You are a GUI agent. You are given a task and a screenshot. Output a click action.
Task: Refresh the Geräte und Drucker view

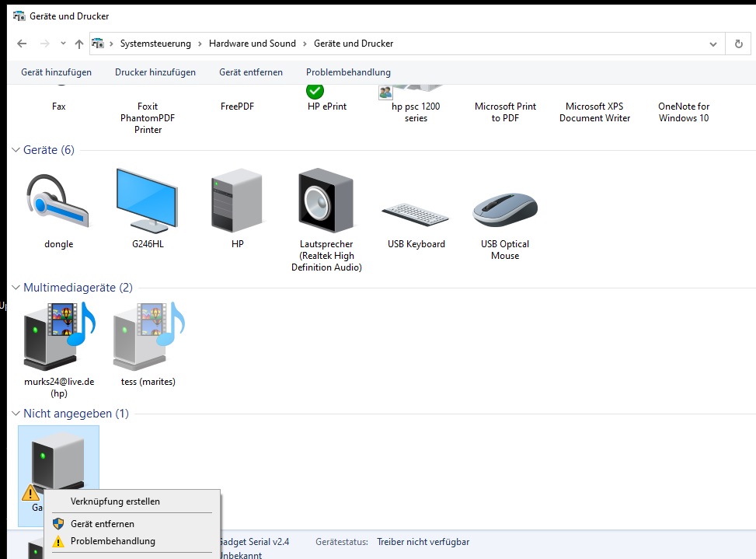(738, 44)
